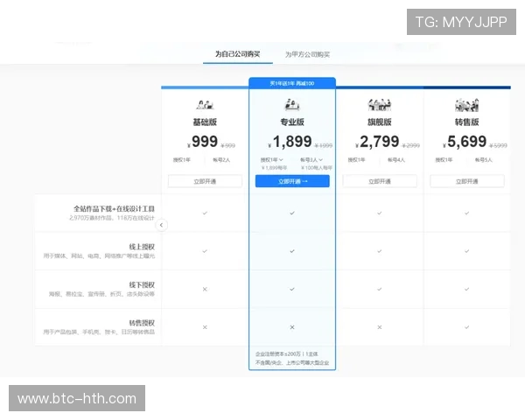Screen dimensions: 525x420
Task: Click 基础版 checkmark for 全站作品下载 row
Action: tap(205, 213)
